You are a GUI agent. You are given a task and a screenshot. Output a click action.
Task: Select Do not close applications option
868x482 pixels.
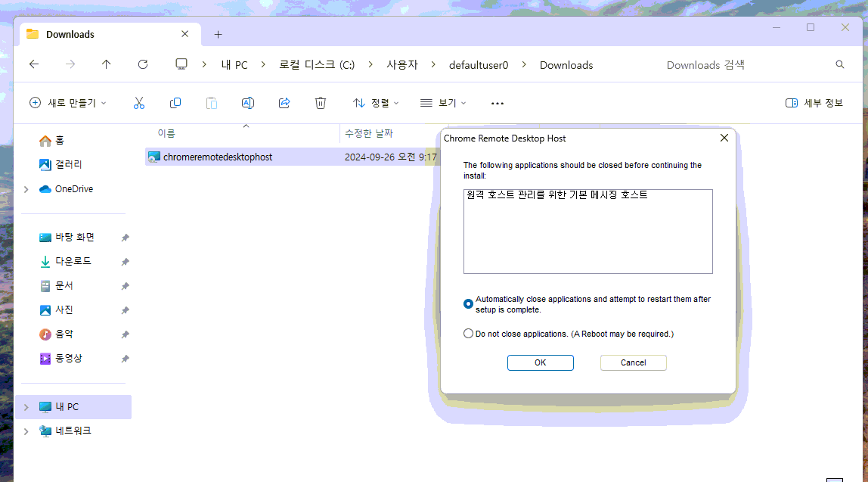click(x=468, y=334)
